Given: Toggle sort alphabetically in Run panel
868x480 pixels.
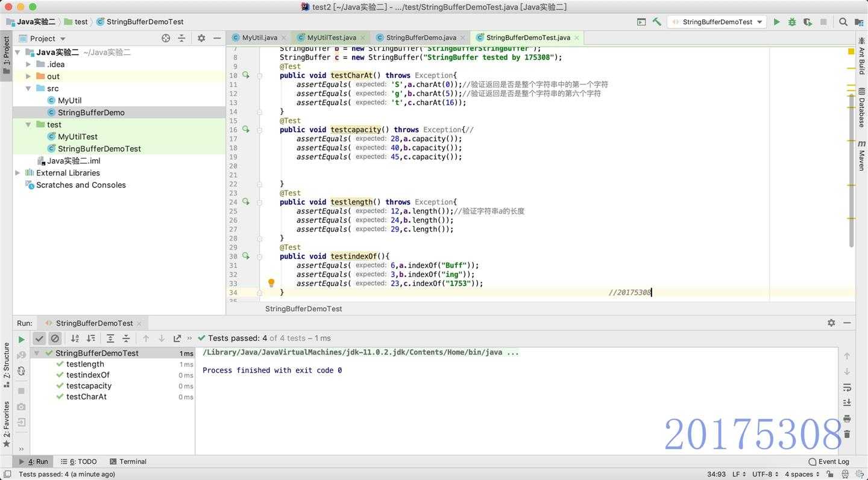Looking at the screenshot, I should pos(75,338).
